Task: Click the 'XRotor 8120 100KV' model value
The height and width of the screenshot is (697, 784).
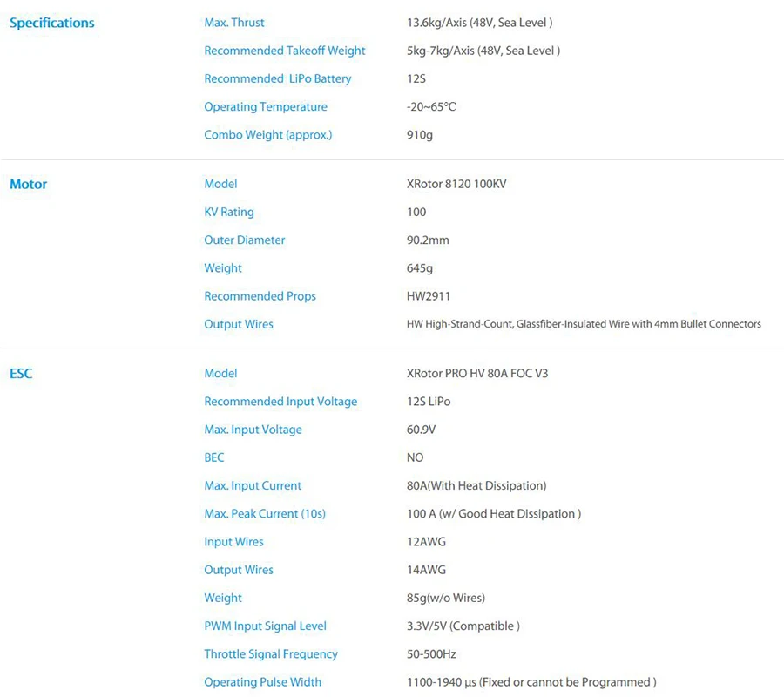Action: 456,184
